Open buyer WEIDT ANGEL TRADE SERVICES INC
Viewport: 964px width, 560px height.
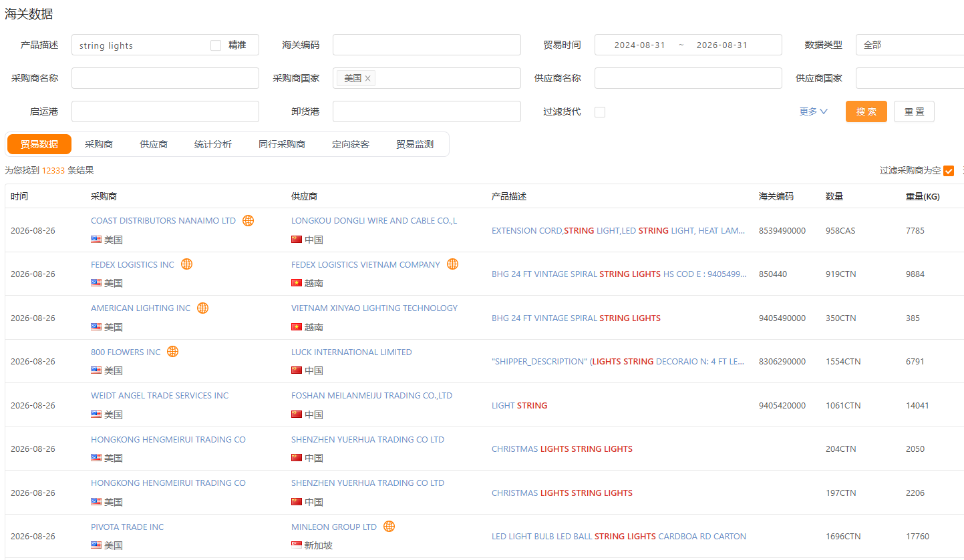click(160, 395)
